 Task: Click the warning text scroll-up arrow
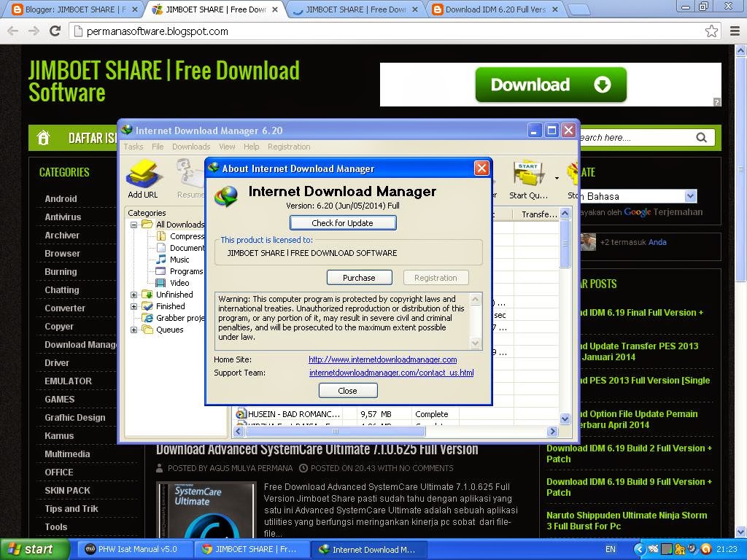[x=475, y=300]
